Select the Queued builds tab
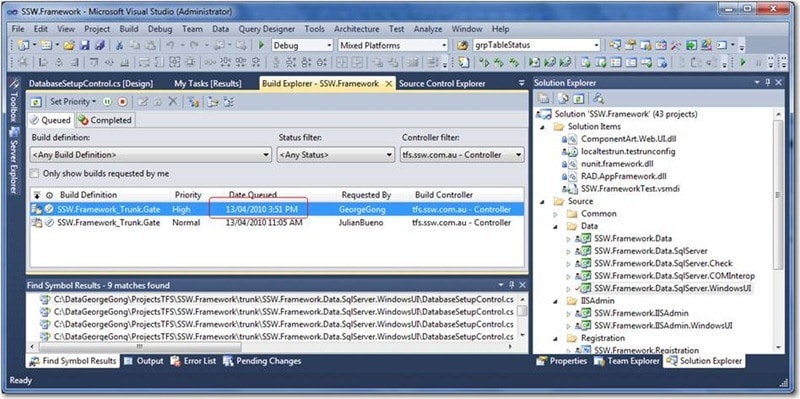 [50, 120]
